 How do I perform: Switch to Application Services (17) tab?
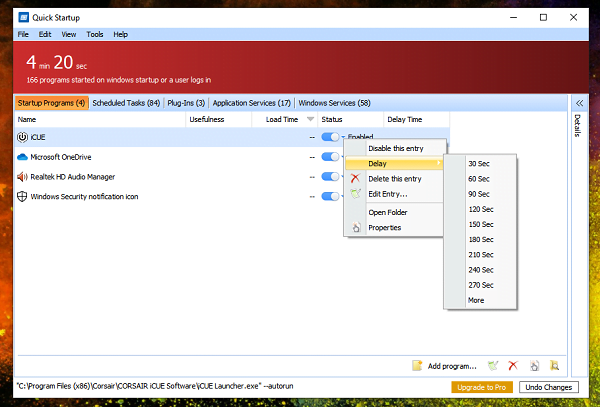coord(251,103)
